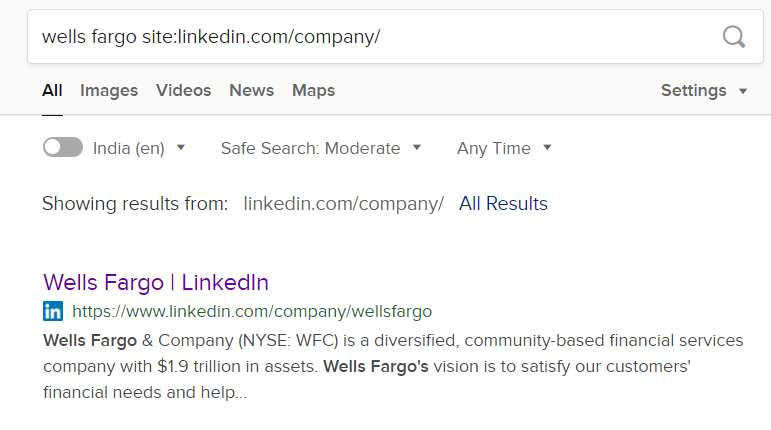Screen dimensions: 771x430
Task: Open the Safe Search: Moderate dropdown
Action: [321, 148]
